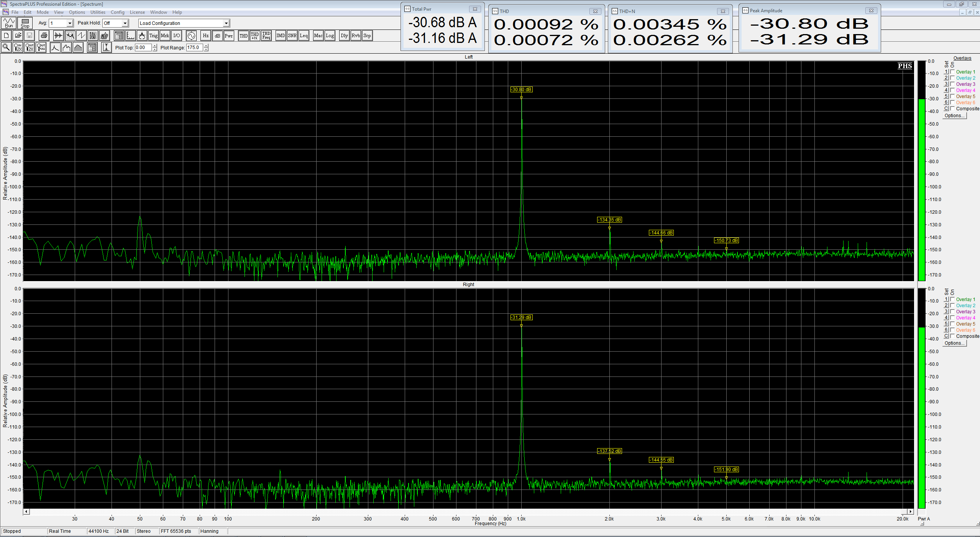This screenshot has height=537, width=980.
Task: Click the Plot Range input field
Action: click(195, 47)
